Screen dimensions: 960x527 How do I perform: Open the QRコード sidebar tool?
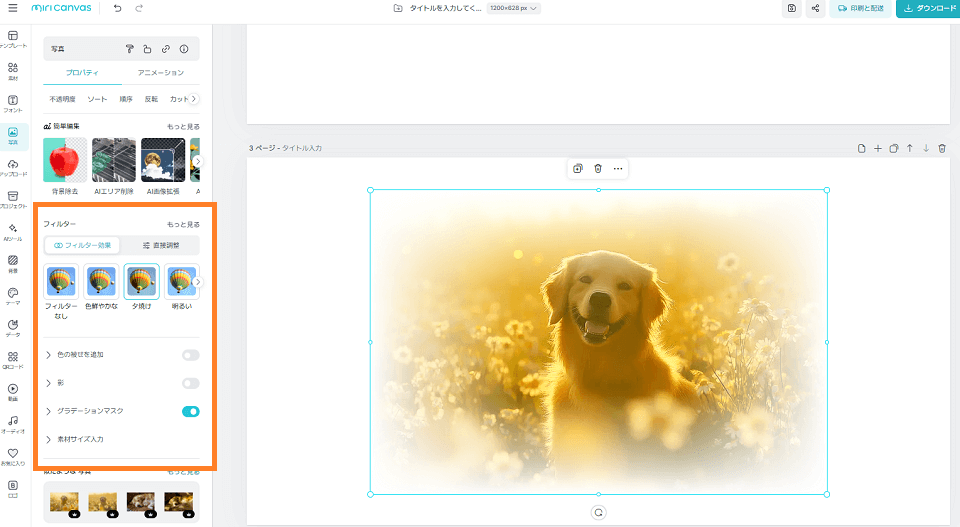pos(13,359)
